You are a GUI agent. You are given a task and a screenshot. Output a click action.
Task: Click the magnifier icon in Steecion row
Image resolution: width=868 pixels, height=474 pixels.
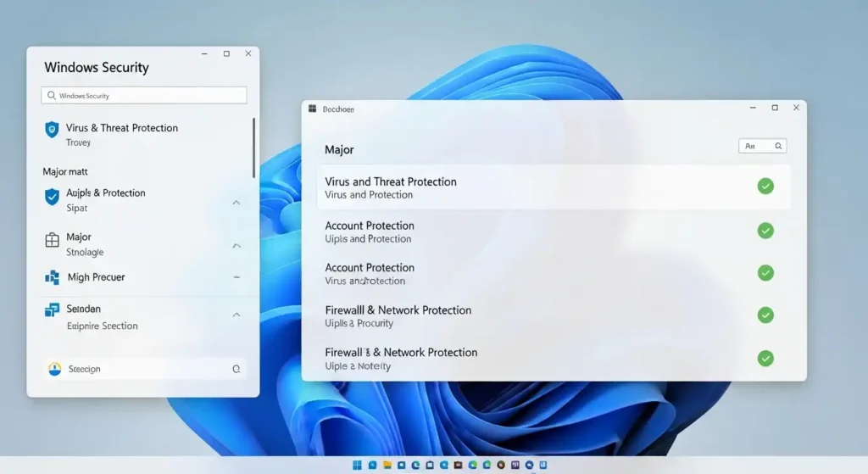[236, 369]
